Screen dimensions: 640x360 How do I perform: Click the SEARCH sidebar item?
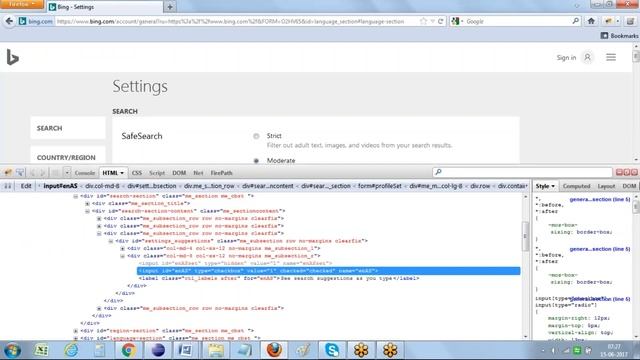[68, 128]
